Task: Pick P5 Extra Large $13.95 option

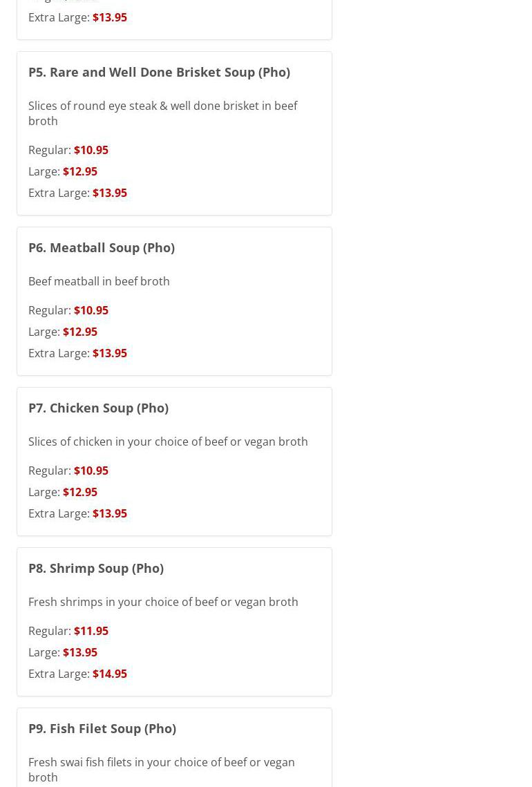Action: pyautogui.click(x=109, y=193)
